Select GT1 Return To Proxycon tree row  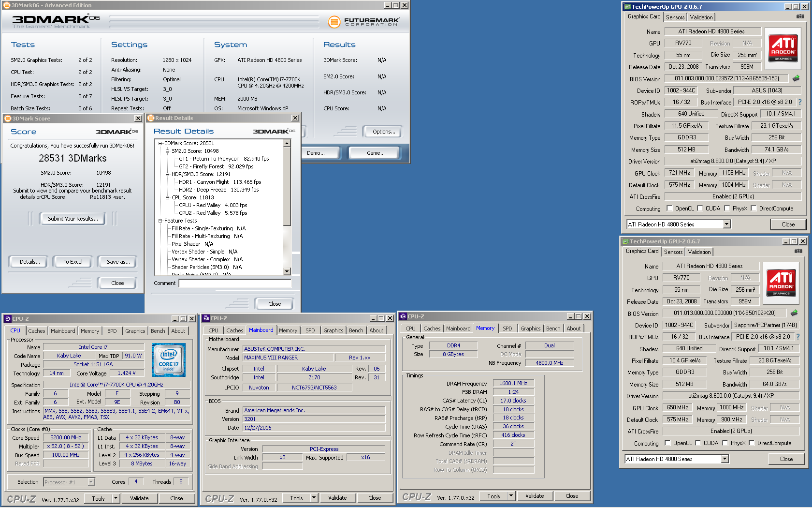224,159
